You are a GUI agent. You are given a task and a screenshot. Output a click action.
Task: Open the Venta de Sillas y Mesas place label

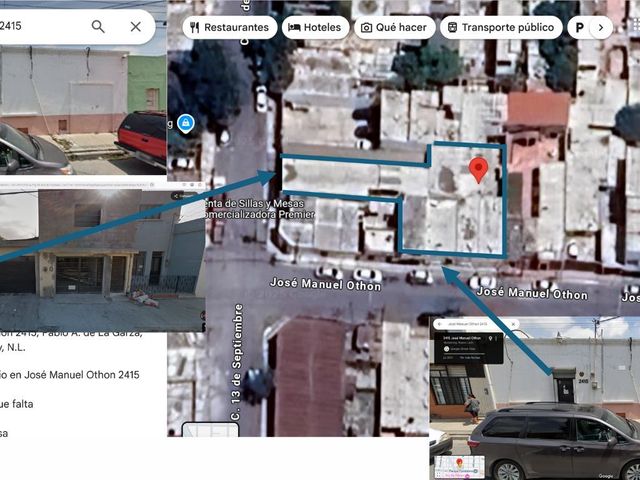258,209
